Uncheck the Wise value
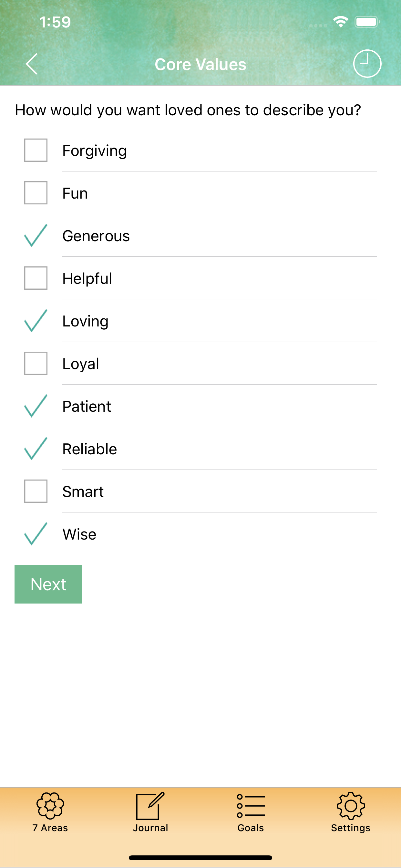401x868 pixels. tap(36, 534)
